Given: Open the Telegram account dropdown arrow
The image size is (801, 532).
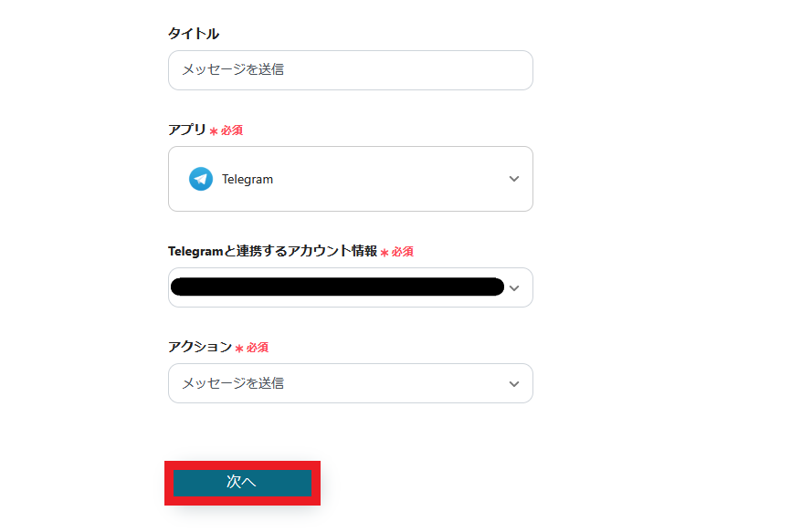Looking at the screenshot, I should (513, 287).
